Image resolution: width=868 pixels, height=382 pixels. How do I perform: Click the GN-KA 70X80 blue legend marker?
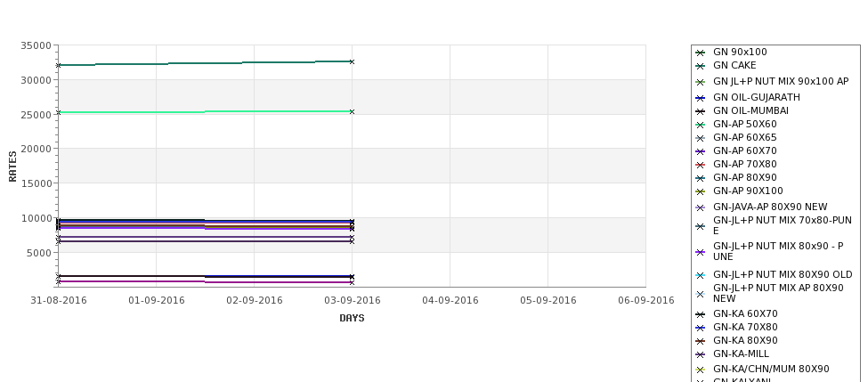(700, 328)
